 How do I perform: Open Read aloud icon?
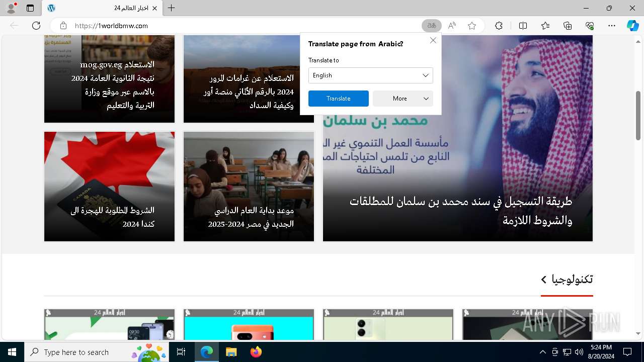[452, 26]
